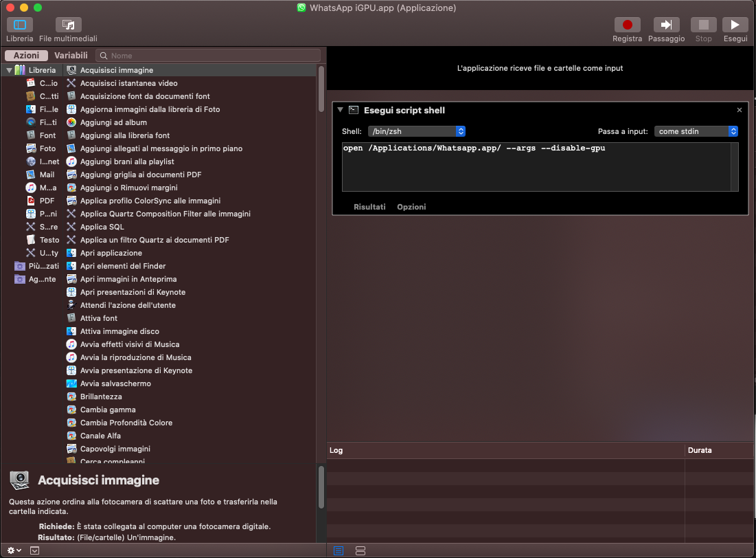Open the Ag...nte smart folder
Image resolution: width=756 pixels, height=558 pixels.
coord(36,278)
